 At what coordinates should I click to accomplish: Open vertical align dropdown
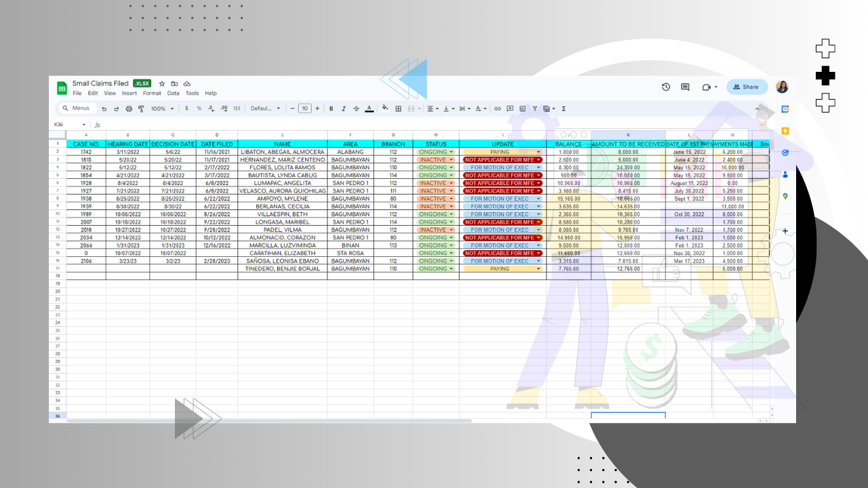448,108
